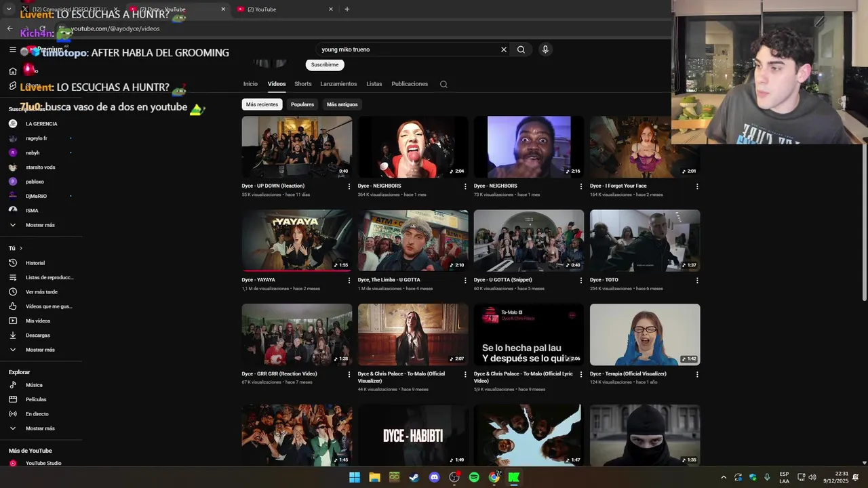Open Discord from the taskbar

[434, 477]
